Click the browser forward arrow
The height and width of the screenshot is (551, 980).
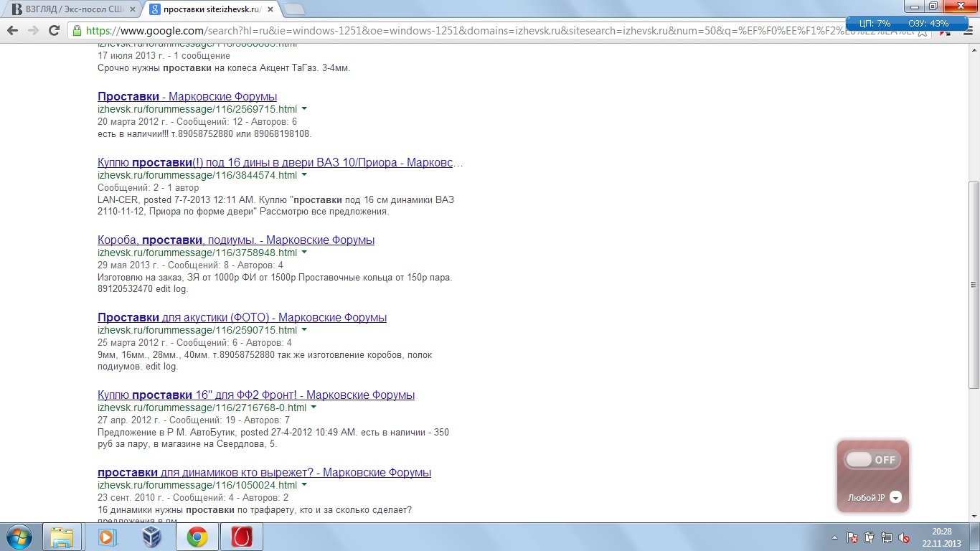[x=33, y=31]
